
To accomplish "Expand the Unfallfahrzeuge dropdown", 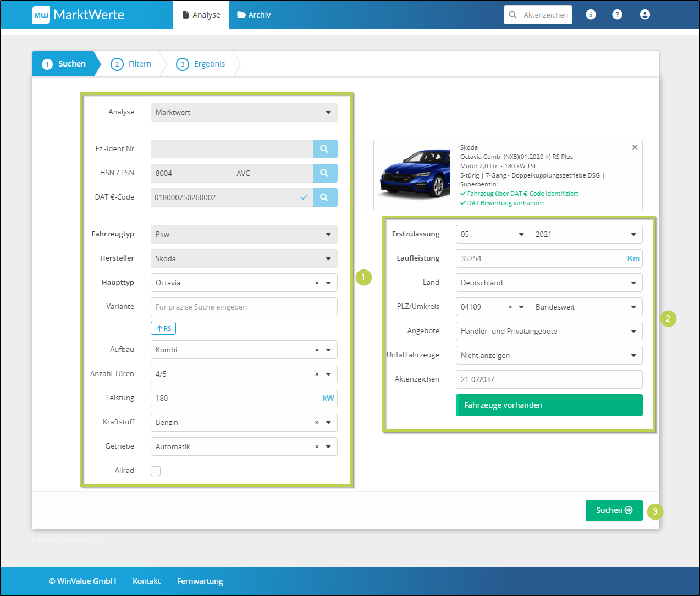I will click(x=549, y=356).
